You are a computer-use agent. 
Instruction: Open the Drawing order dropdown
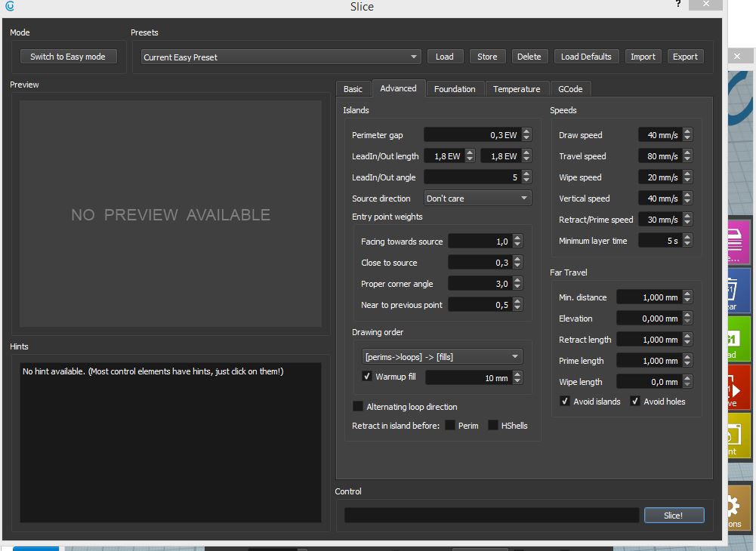click(x=441, y=356)
